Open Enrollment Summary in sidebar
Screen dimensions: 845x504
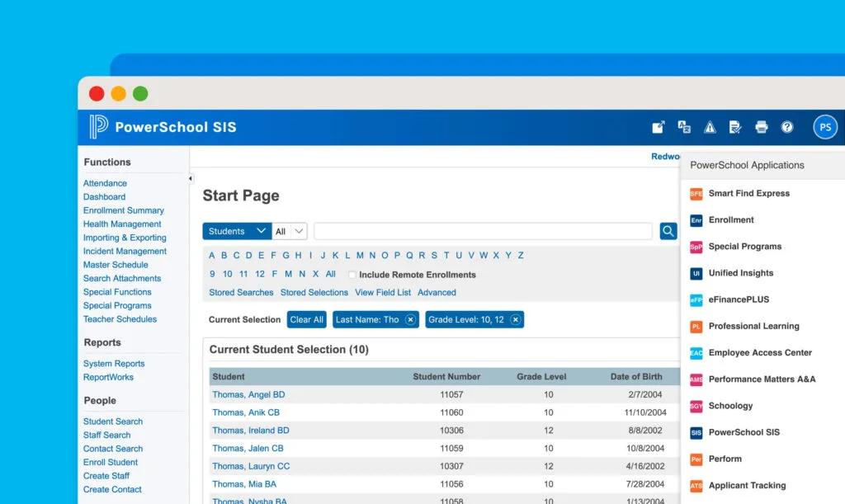click(124, 210)
